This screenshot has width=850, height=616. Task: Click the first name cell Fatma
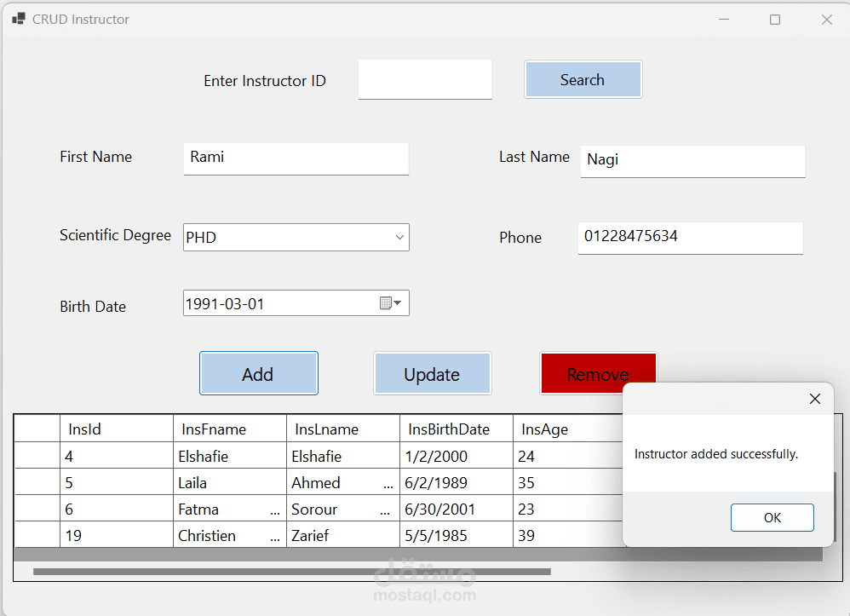click(x=230, y=509)
